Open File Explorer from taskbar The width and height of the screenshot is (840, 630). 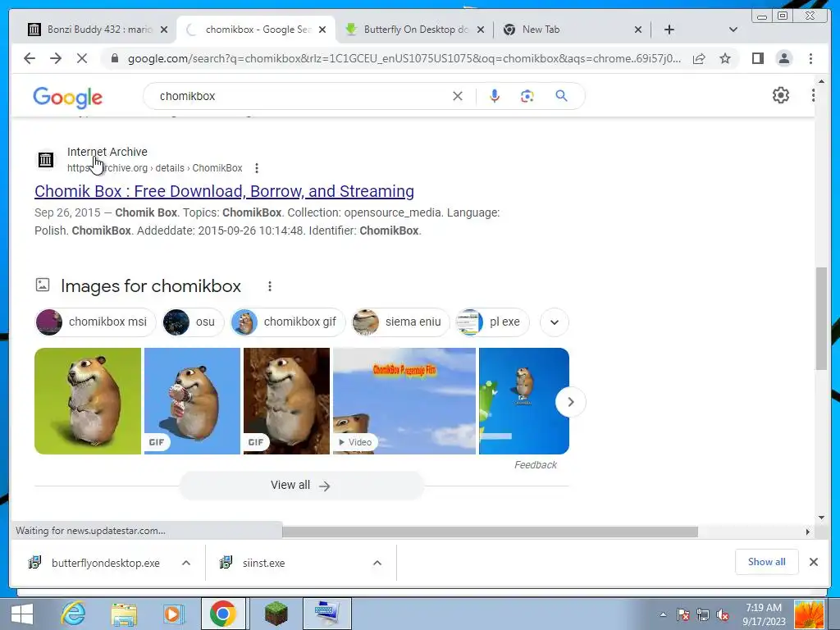(124, 614)
